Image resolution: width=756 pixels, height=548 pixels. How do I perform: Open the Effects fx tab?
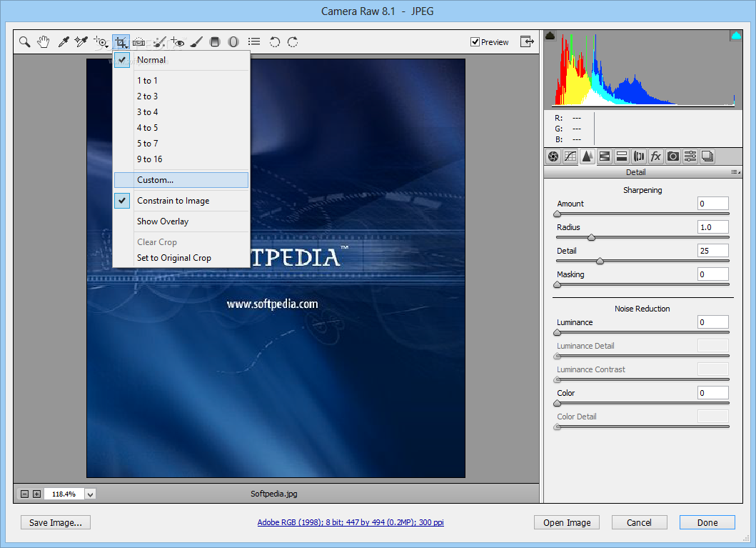click(656, 156)
